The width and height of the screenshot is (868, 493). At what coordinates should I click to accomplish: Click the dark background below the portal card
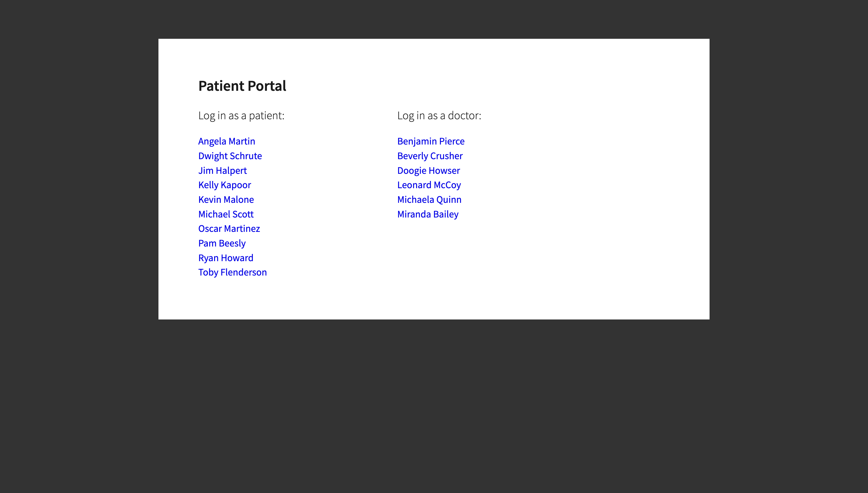pos(434,406)
